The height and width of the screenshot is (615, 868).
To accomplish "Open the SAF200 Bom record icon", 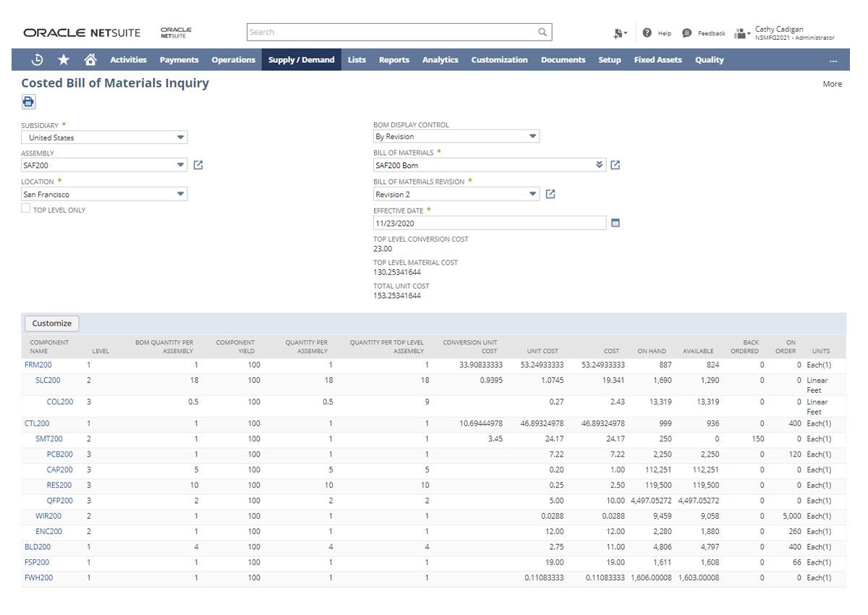I will (615, 165).
